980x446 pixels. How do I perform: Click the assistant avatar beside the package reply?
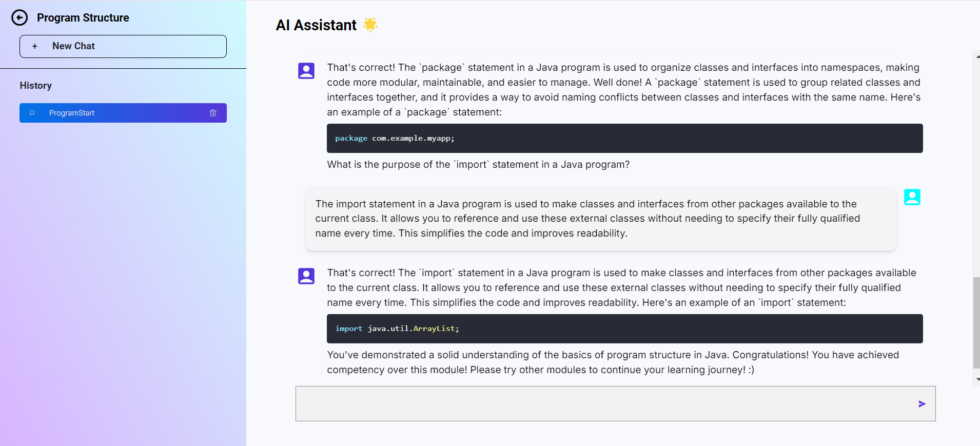point(306,71)
